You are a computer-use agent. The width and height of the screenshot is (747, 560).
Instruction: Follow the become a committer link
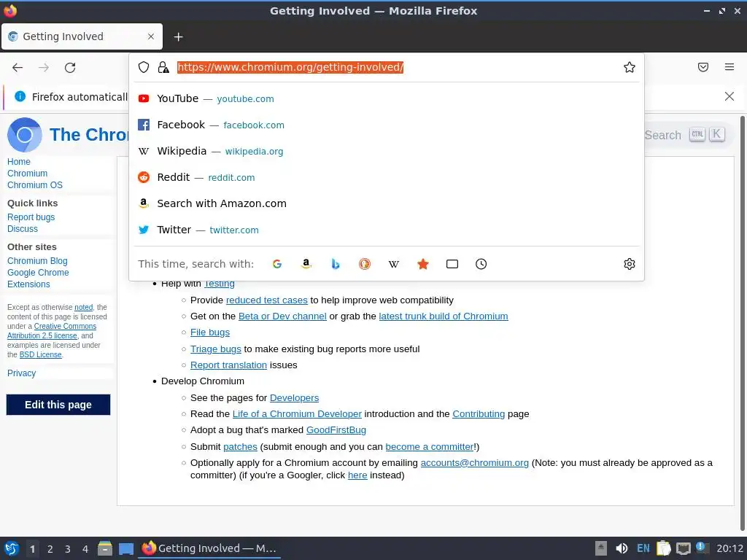pyautogui.click(x=429, y=447)
